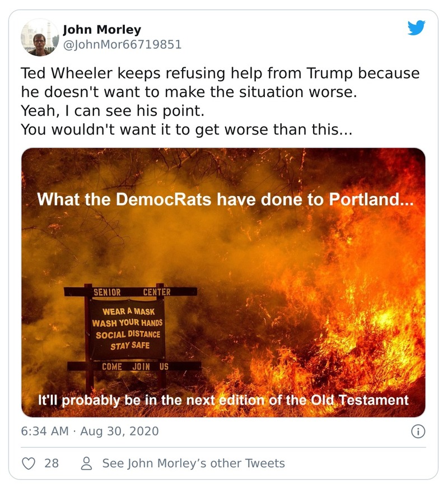Follow the 'See John Morley's other Tweets' link
Screen dimensions: 448x492
coord(193,463)
